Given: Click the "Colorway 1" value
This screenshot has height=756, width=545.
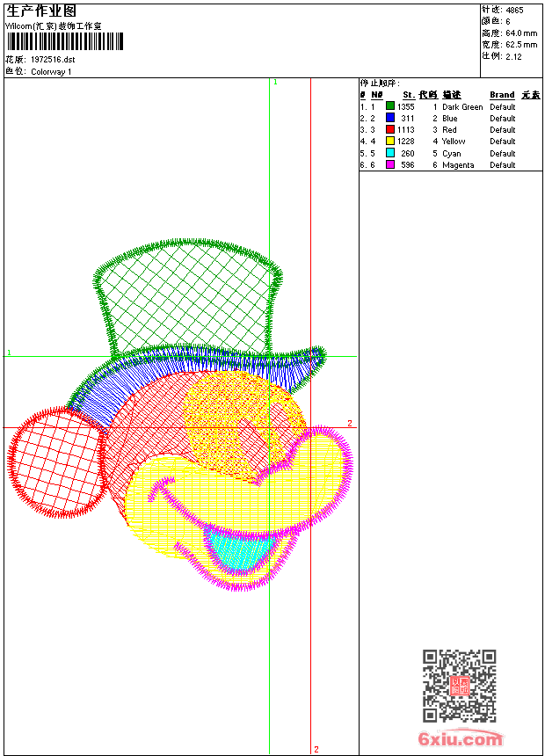Looking at the screenshot, I should point(51,72).
